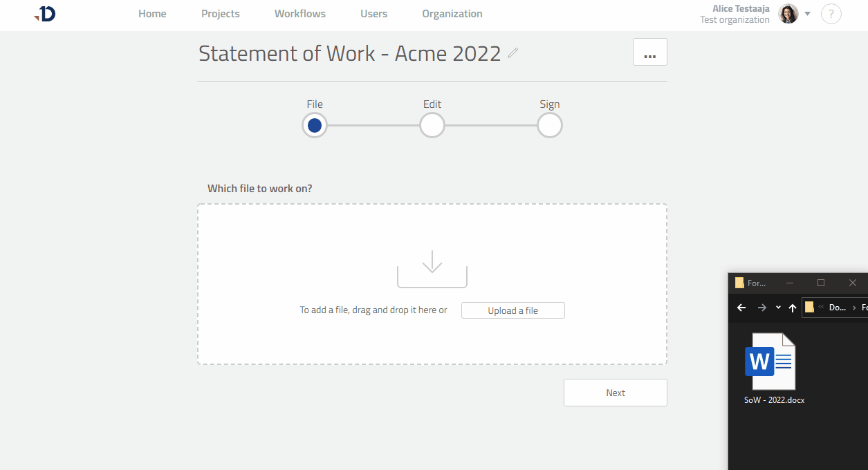The image size is (868, 470).
Task: Open the Projects menu item
Action: (220, 14)
